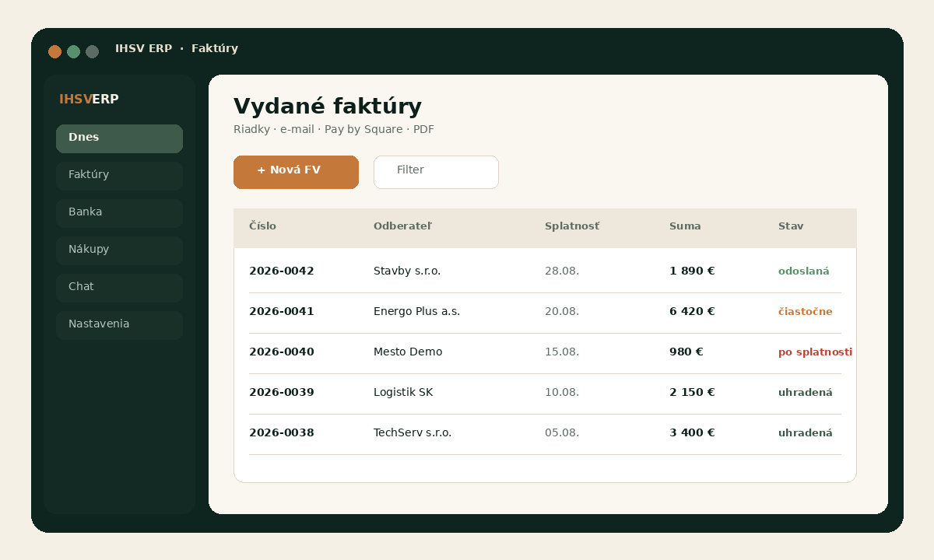Open Nastavenia settings page
The height and width of the screenshot is (560, 934).
tap(119, 325)
